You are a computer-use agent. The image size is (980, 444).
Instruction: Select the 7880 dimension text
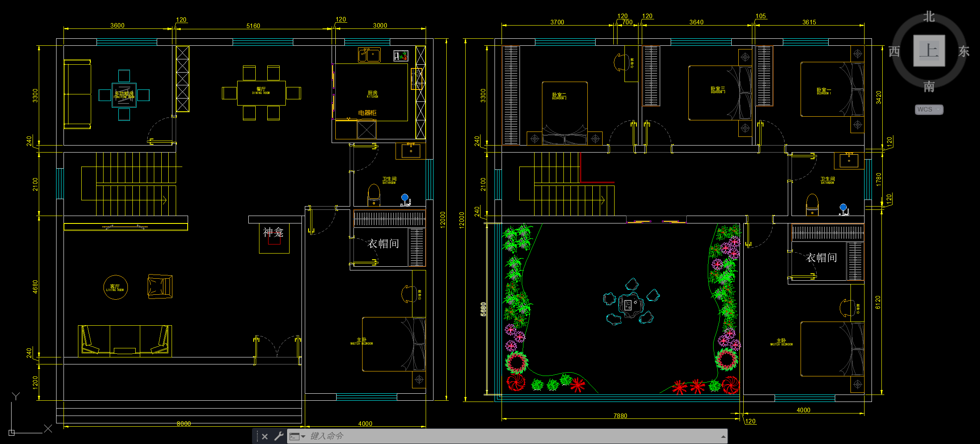click(620, 416)
